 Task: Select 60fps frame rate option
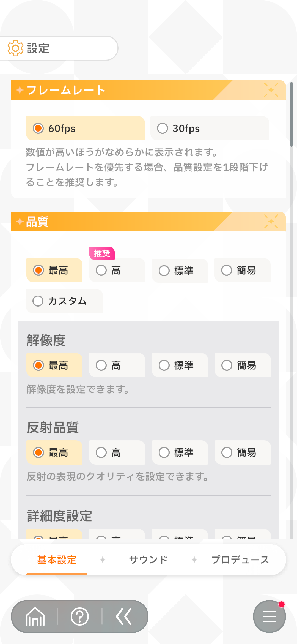[85, 129]
